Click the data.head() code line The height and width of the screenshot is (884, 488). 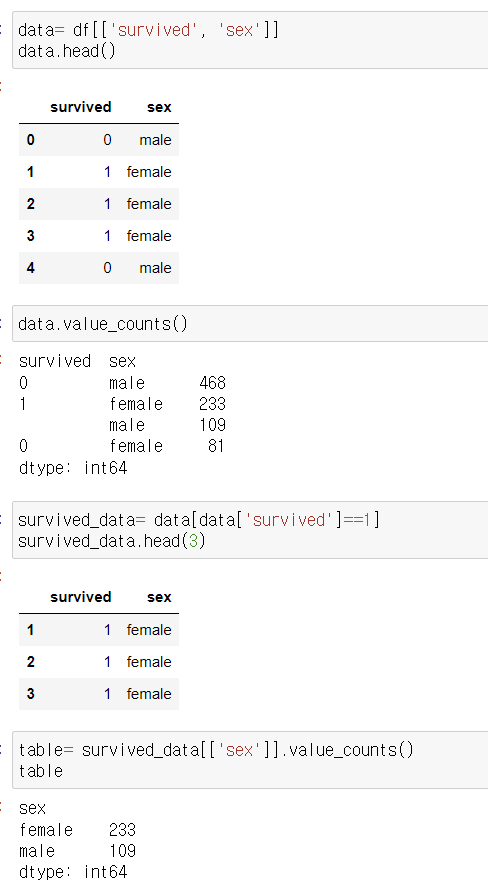coord(66,51)
